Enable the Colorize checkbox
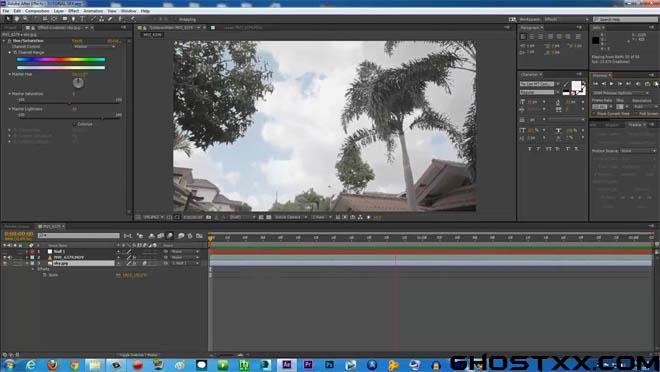 pyautogui.click(x=75, y=124)
